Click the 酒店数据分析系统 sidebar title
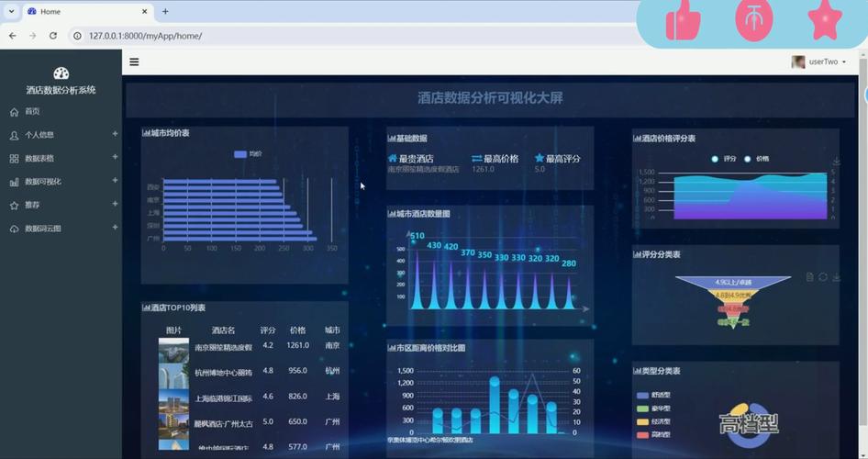 61,90
